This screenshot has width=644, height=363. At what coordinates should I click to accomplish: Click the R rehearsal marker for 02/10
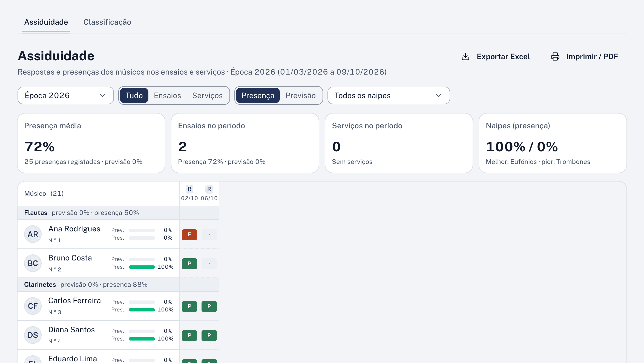click(x=189, y=189)
